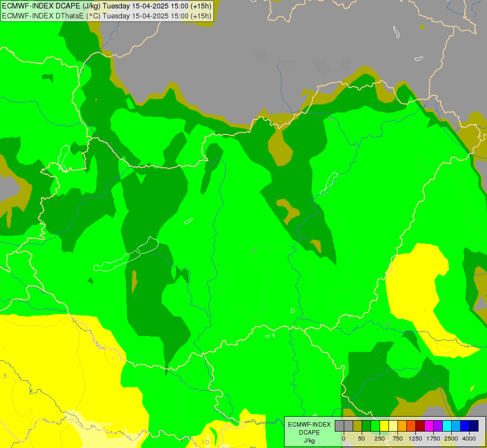This screenshot has width=487, height=448.
Task: Select the bright yellow legend swatch
Action: click(x=384, y=426)
